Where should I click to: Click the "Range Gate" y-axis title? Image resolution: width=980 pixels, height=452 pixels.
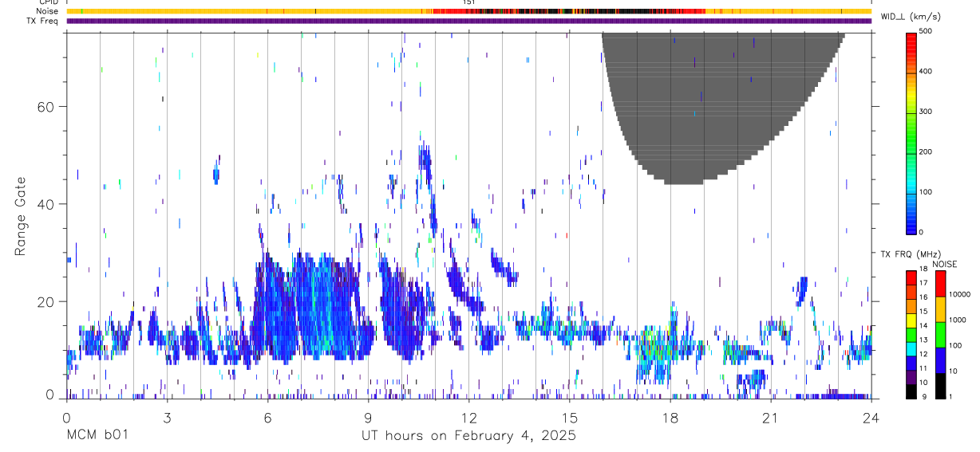coord(22,217)
